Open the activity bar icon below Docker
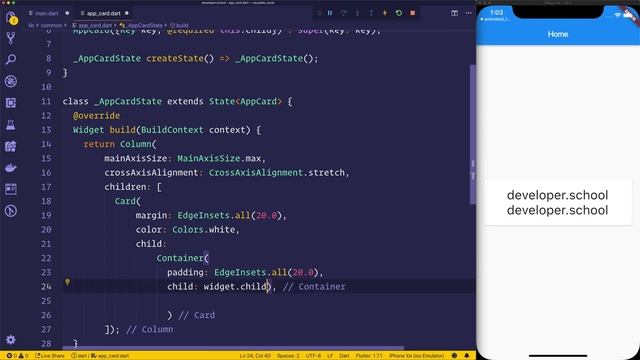 [11, 189]
